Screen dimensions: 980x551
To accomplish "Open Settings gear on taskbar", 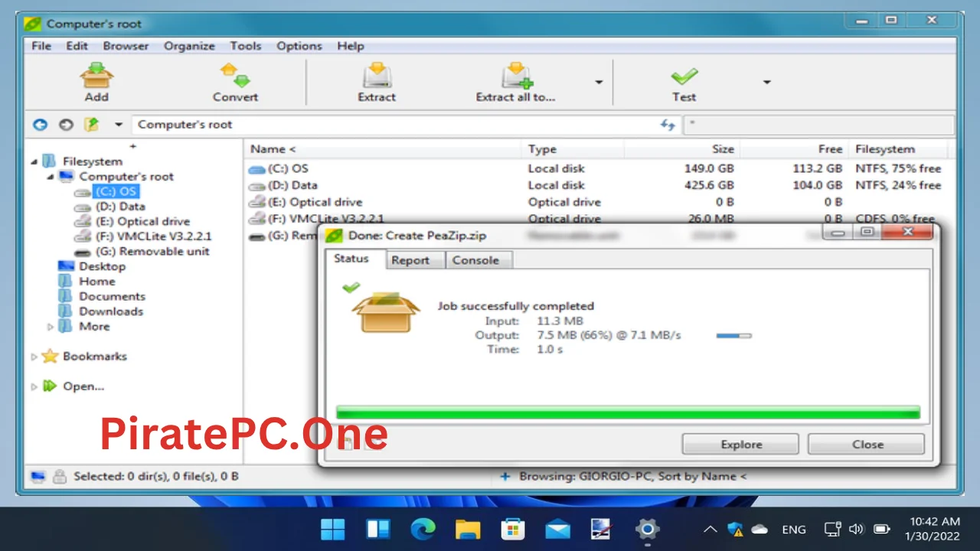I will pyautogui.click(x=648, y=529).
